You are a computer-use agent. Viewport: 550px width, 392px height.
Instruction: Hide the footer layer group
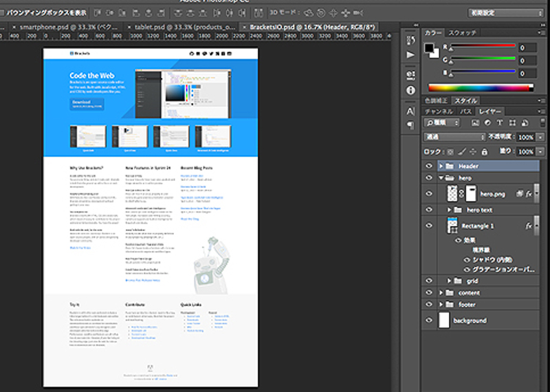(x=429, y=305)
